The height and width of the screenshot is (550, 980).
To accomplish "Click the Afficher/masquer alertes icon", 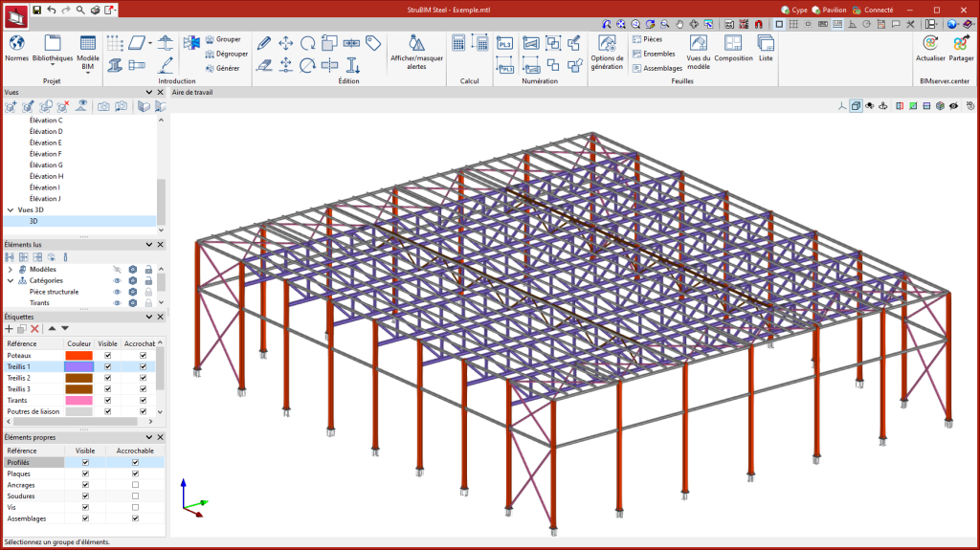I will click(x=416, y=44).
